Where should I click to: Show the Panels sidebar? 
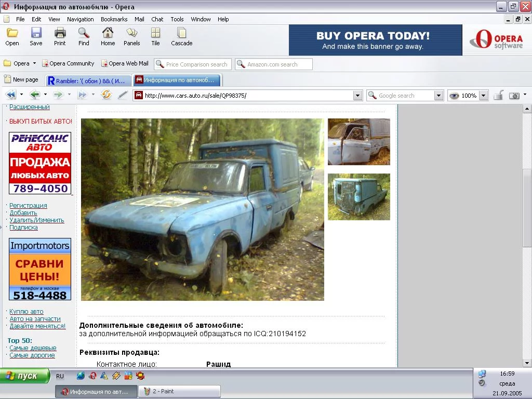coord(131,37)
